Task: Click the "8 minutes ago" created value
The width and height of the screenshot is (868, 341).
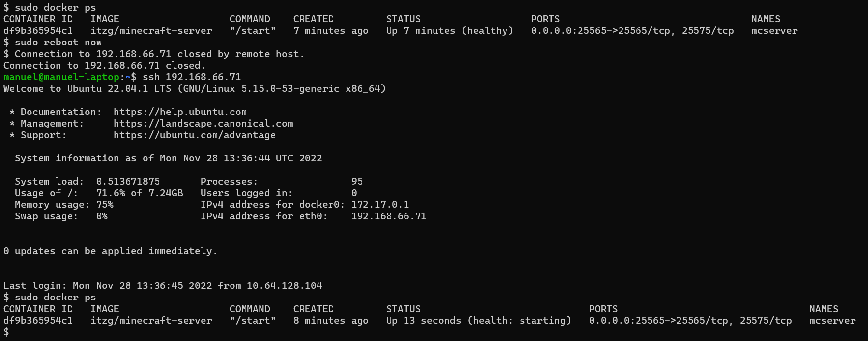Action: coord(331,321)
